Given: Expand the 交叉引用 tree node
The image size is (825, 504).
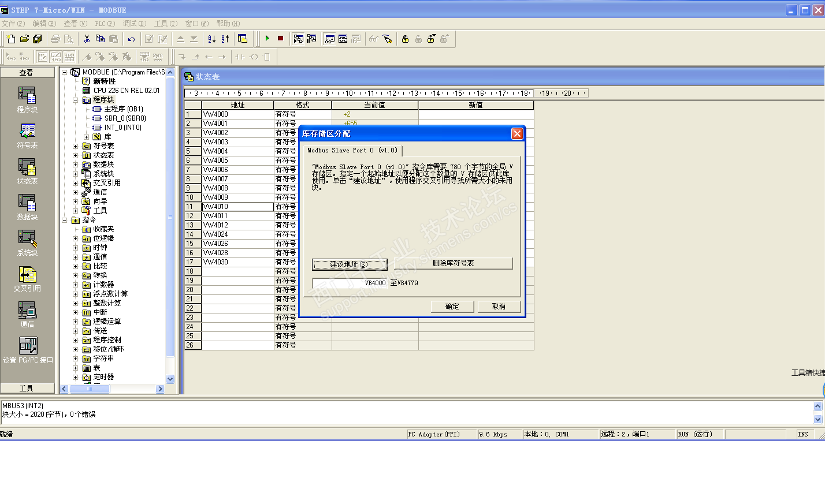Looking at the screenshot, I should 75,183.
